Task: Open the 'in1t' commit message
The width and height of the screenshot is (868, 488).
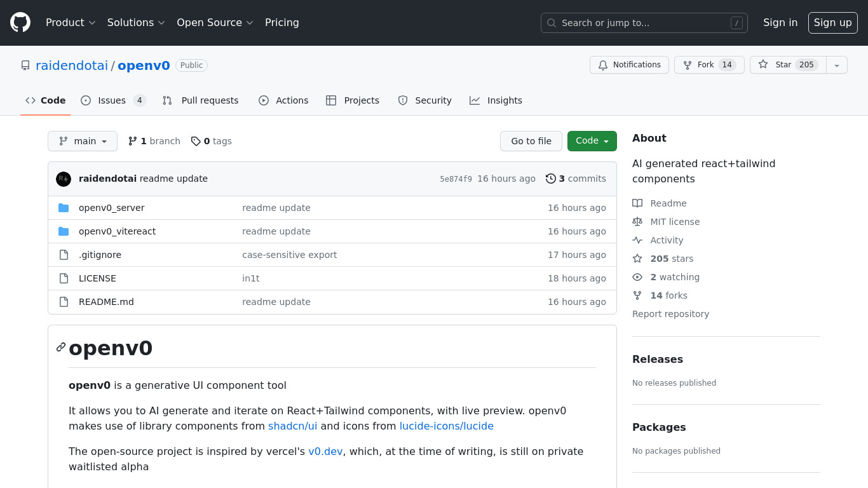Action: point(251,278)
